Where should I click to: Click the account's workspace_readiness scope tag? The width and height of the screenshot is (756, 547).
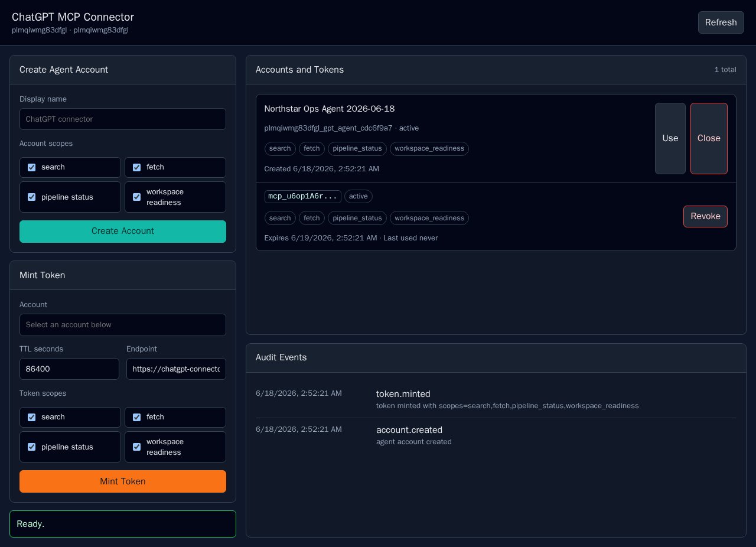pos(429,148)
